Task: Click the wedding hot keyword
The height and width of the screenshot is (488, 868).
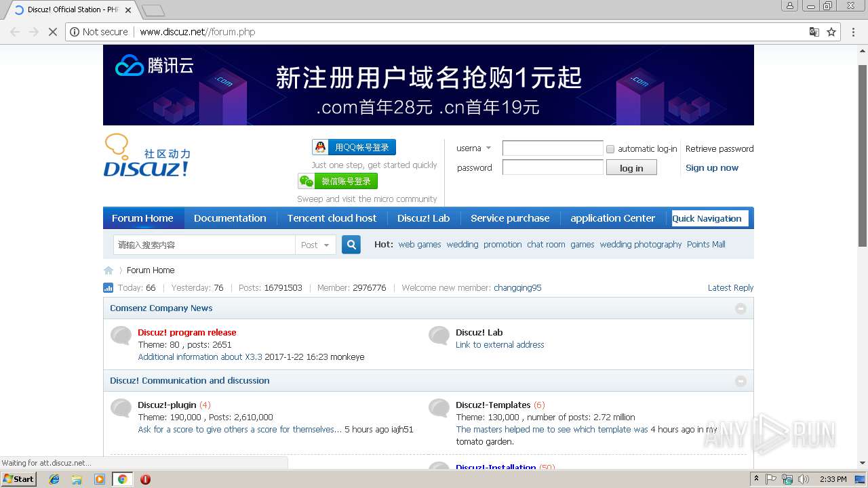Action: (x=462, y=245)
